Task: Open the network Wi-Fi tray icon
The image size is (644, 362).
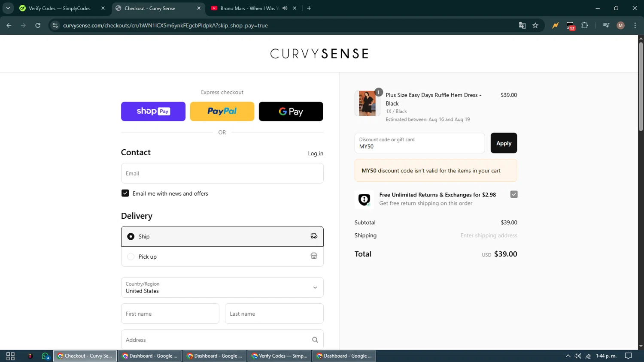Action: 588,356
